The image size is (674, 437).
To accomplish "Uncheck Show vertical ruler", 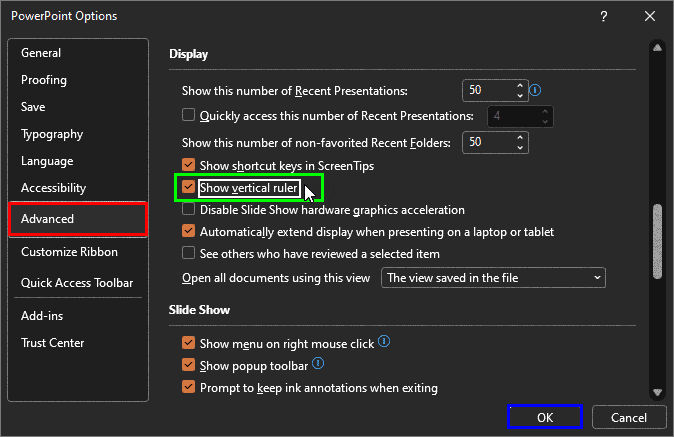I will tap(188, 186).
